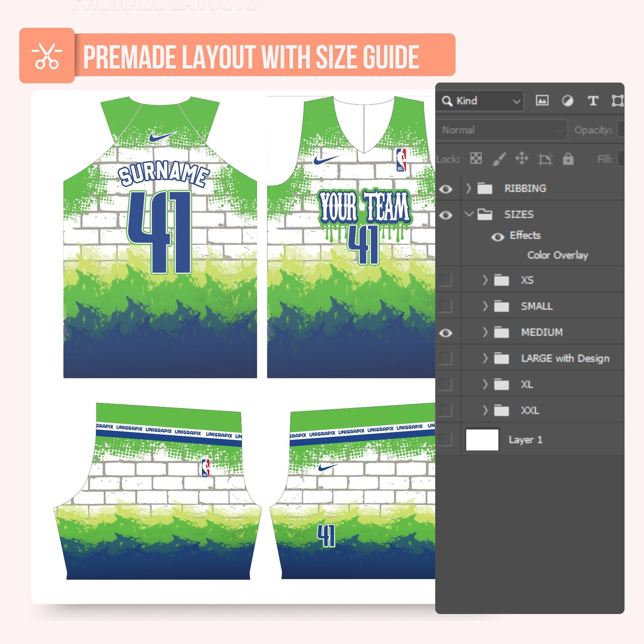The width and height of the screenshot is (644, 644).
Task: Expand the XS group
Action: [x=485, y=280]
